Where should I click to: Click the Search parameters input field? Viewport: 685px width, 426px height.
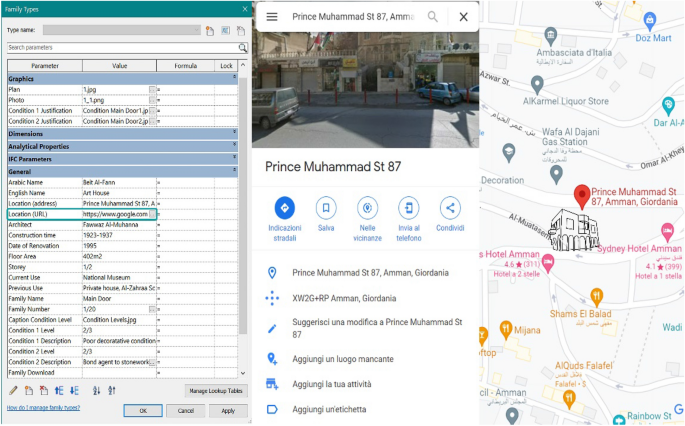(x=120, y=47)
